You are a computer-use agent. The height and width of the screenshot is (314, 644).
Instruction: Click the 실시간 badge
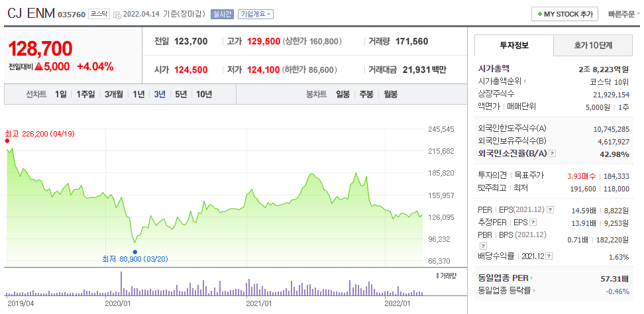pyautogui.click(x=222, y=15)
